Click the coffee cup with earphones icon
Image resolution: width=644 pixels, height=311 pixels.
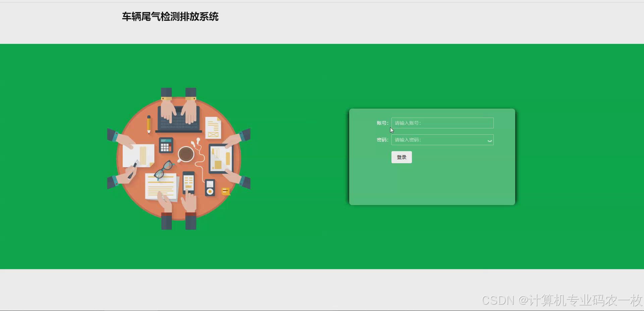[185, 154]
